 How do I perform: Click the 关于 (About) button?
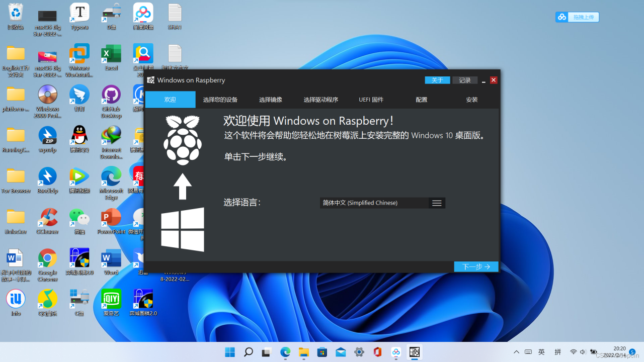tap(438, 80)
